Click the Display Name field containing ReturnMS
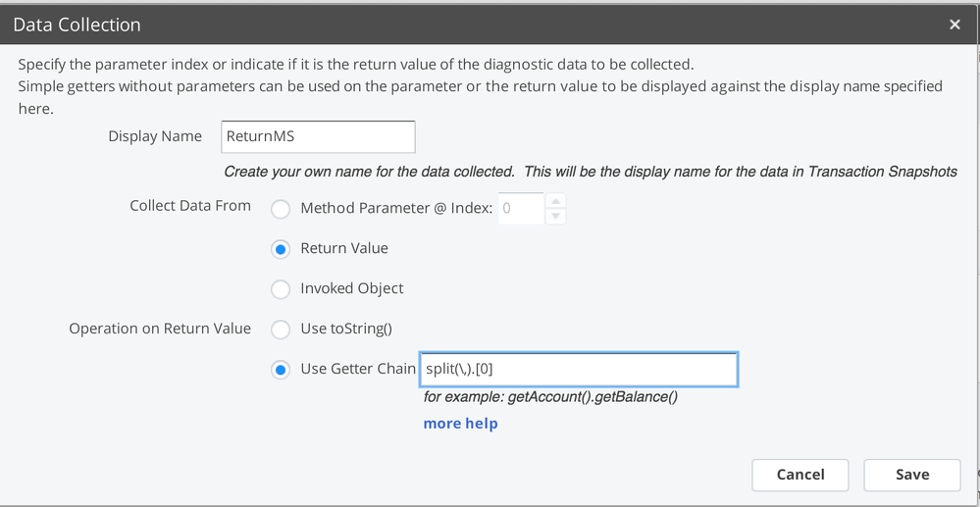980x507 pixels. (x=318, y=136)
